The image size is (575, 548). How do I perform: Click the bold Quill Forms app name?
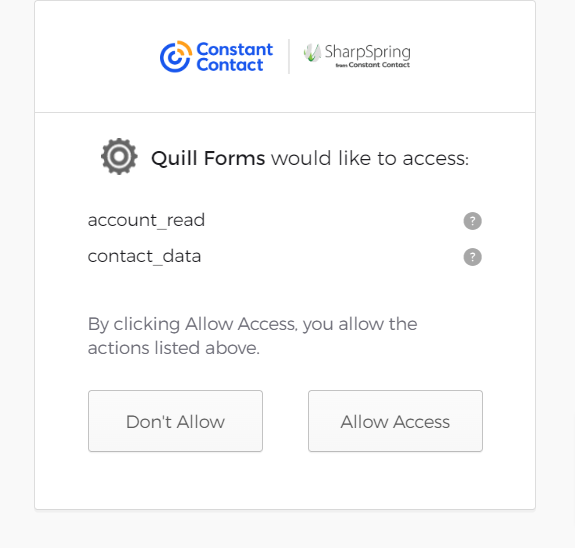208,158
